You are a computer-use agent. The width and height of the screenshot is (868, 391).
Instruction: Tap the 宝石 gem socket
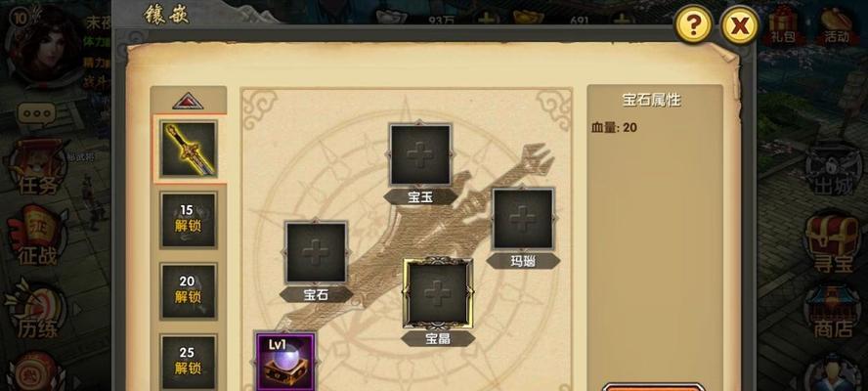pyautogui.click(x=316, y=252)
